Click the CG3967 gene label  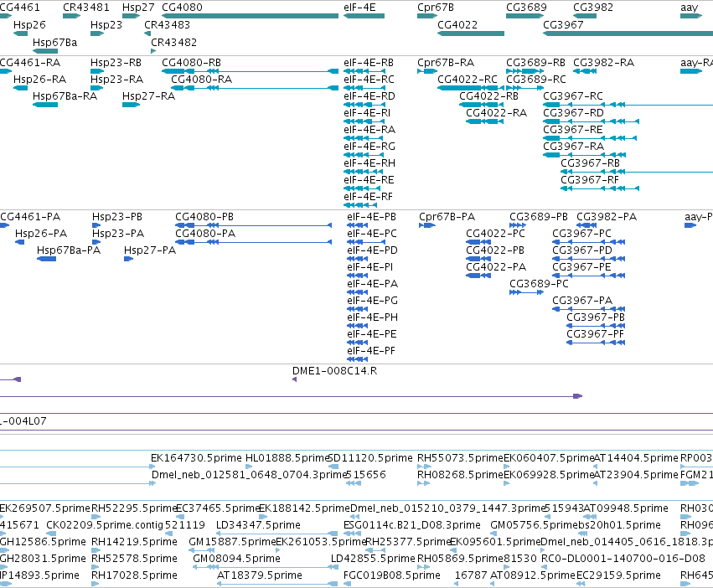click(x=563, y=24)
